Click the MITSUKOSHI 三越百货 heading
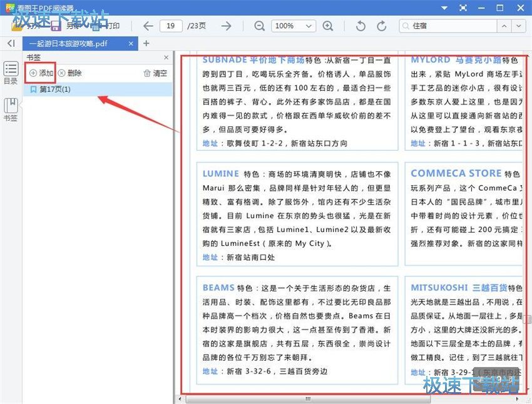Image resolution: width=532 pixels, height=404 pixels. (x=459, y=288)
